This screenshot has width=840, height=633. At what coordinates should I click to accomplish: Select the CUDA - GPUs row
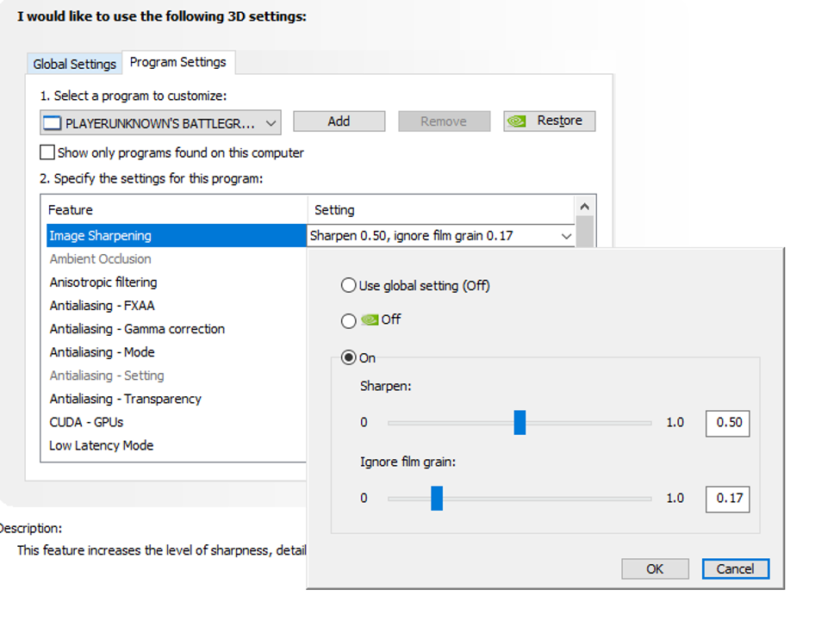(x=177, y=422)
